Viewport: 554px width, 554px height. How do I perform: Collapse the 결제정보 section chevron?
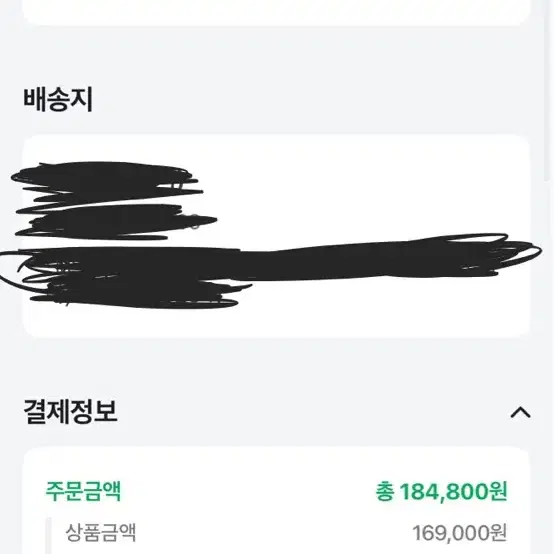pos(520,412)
